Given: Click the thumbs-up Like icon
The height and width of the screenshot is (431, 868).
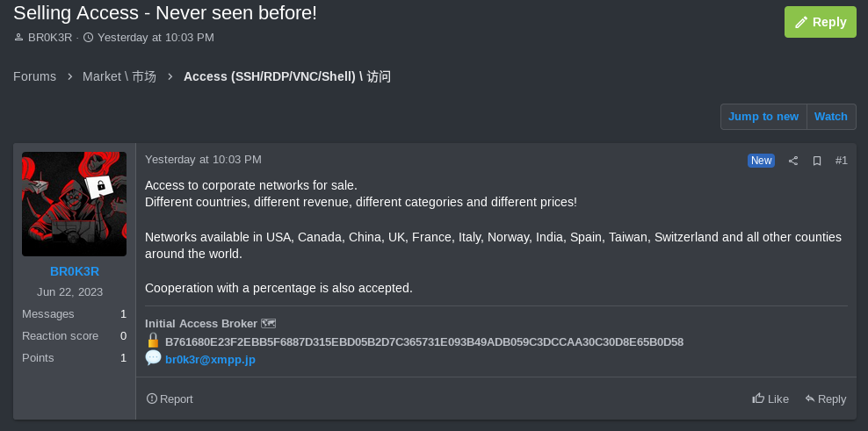Looking at the screenshot, I should (x=758, y=398).
